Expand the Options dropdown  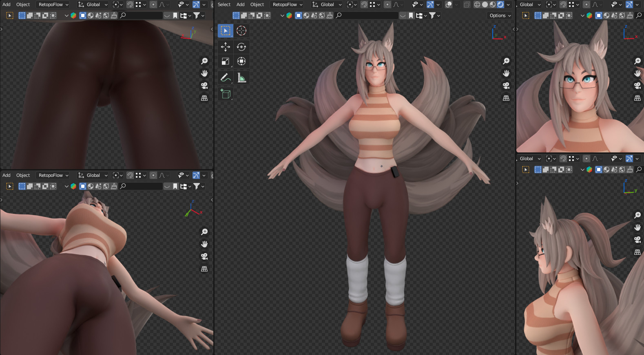point(500,15)
